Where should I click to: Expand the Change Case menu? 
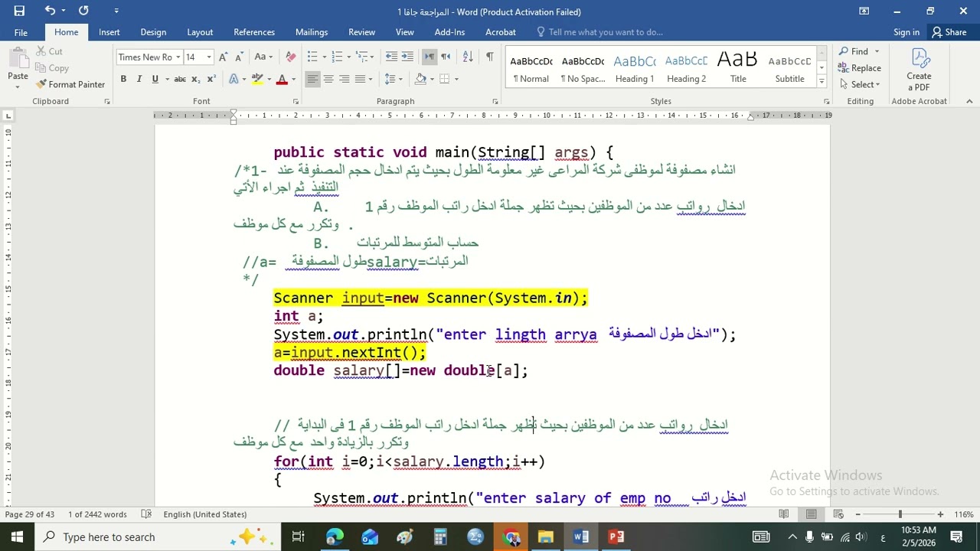263,57
